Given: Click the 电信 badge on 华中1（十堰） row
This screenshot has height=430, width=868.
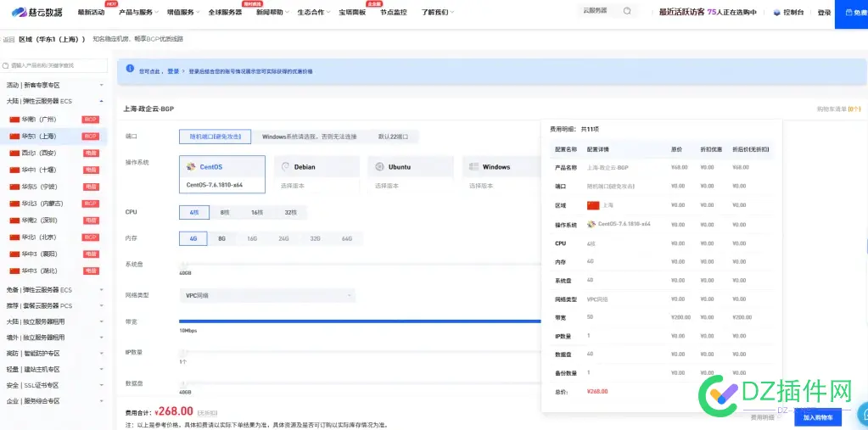Looking at the screenshot, I should click(x=90, y=170).
